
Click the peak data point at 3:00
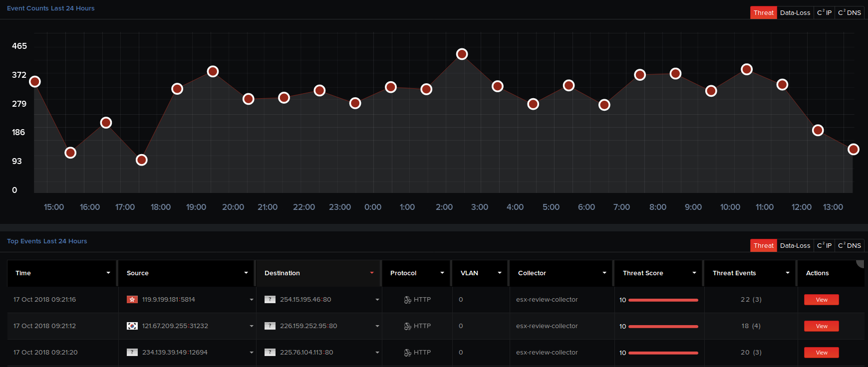pos(462,54)
